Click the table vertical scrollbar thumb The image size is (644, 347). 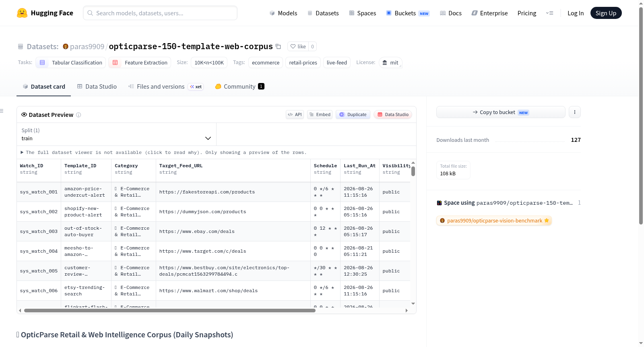tap(413, 171)
